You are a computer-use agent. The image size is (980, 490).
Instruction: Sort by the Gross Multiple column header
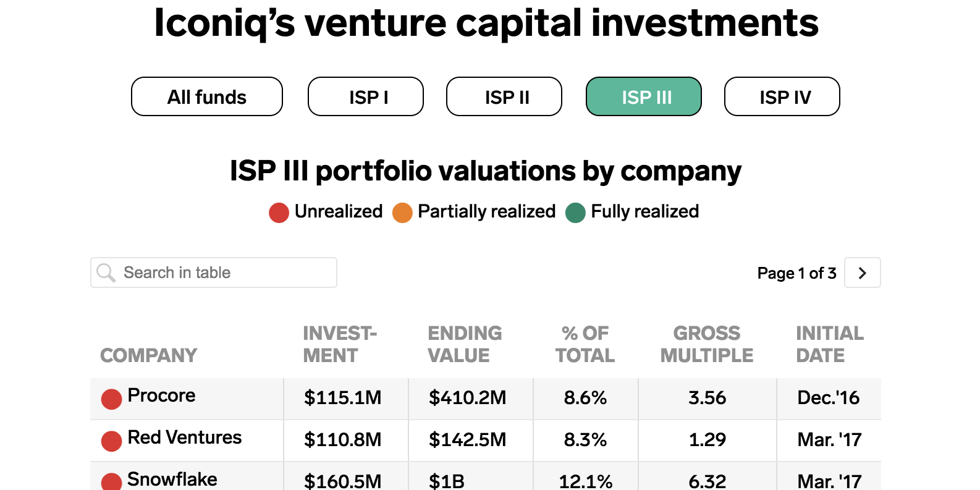707,344
